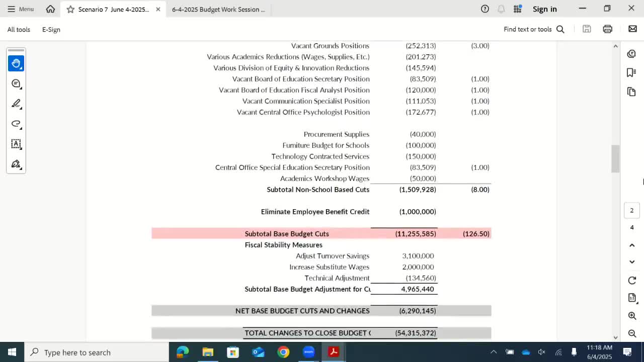Click the (54,315,372) total value
The image size is (644, 362).
pos(416,333)
